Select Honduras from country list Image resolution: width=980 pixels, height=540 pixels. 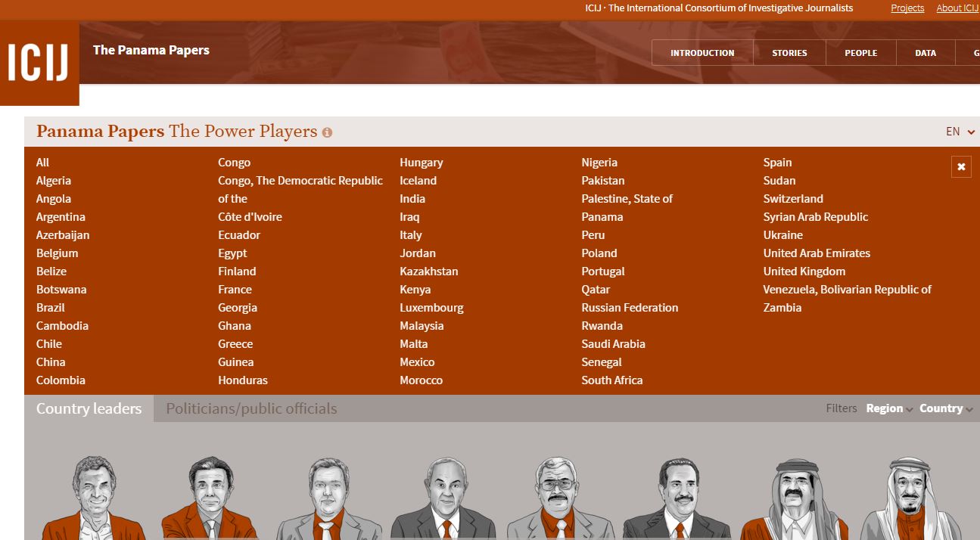[243, 380]
